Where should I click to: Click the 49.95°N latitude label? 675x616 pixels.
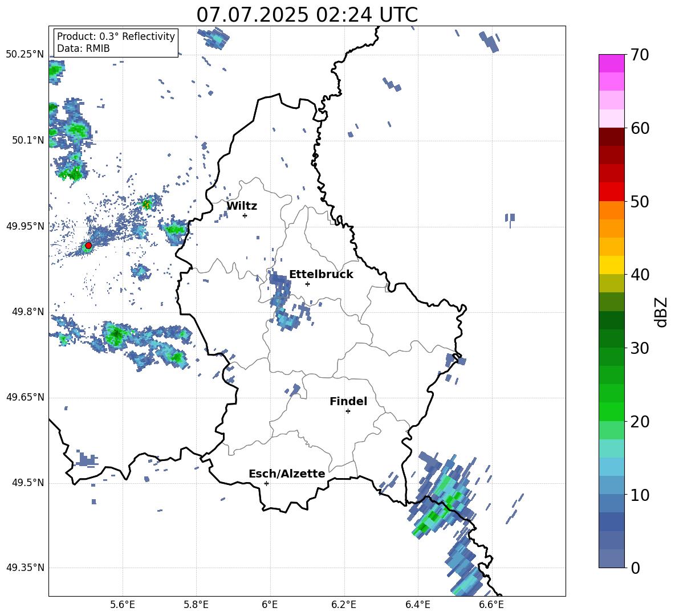(25, 226)
